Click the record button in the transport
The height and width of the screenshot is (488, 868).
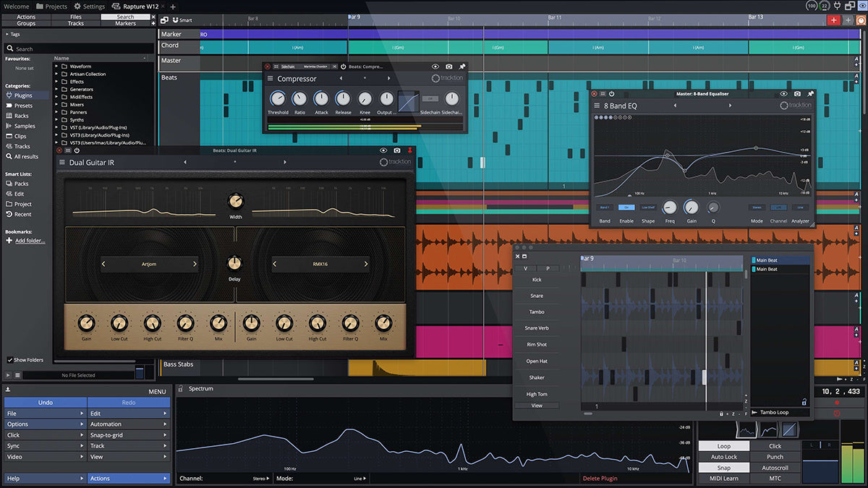837,402
